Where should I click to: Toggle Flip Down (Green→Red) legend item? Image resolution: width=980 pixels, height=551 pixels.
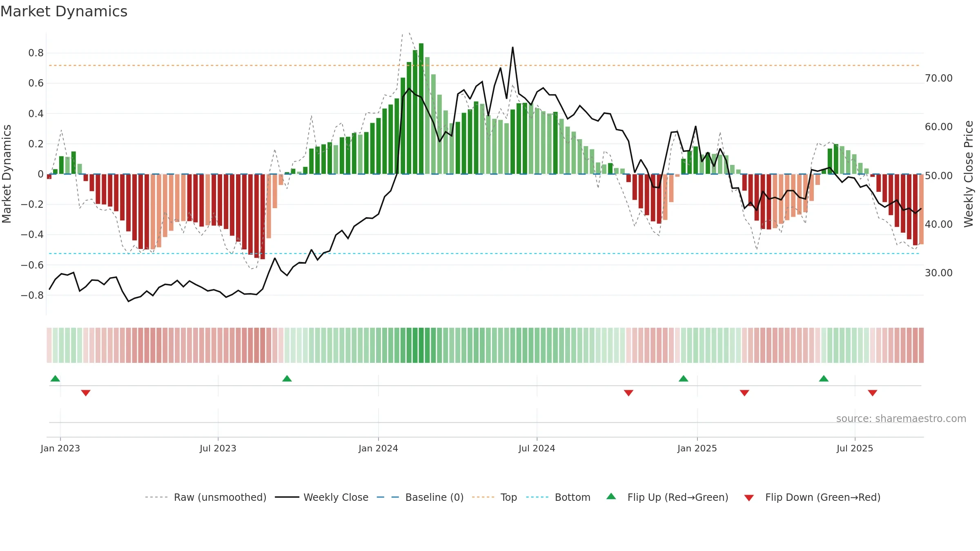(x=812, y=497)
